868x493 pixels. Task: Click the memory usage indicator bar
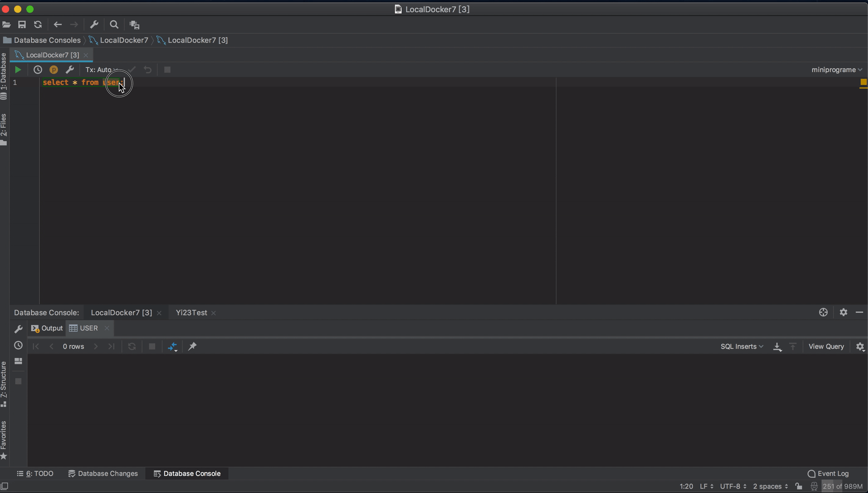point(842,486)
